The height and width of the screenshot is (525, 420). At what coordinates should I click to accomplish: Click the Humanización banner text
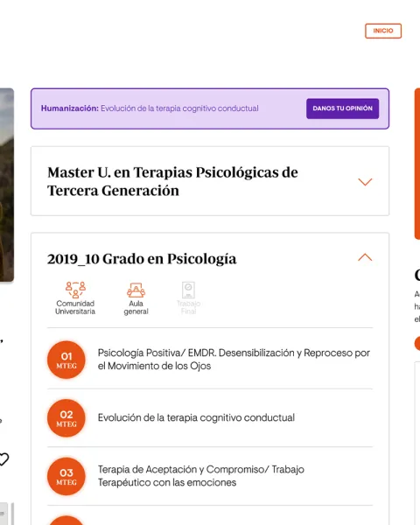(x=150, y=108)
